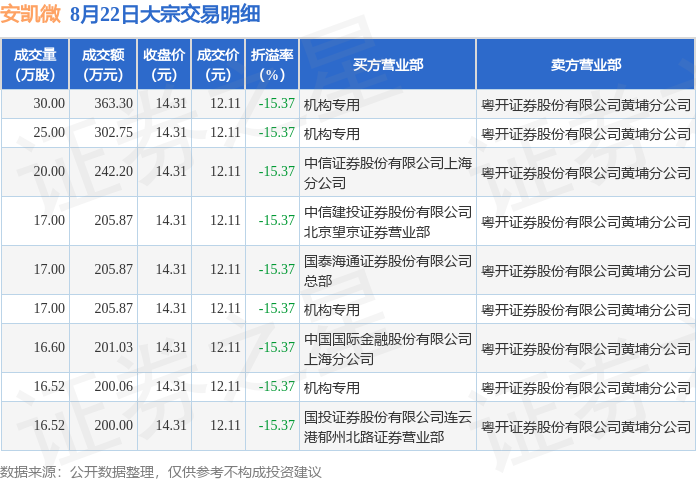Click the 卖方营业部 column header
The height and width of the screenshot is (481, 696).
[585, 64]
